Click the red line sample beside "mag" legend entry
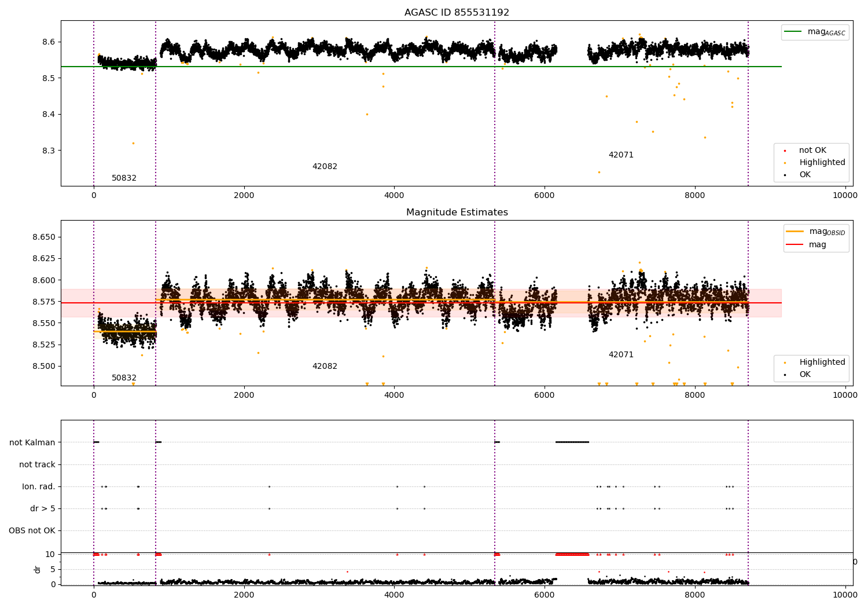The height and width of the screenshot is (608, 868). [x=795, y=245]
